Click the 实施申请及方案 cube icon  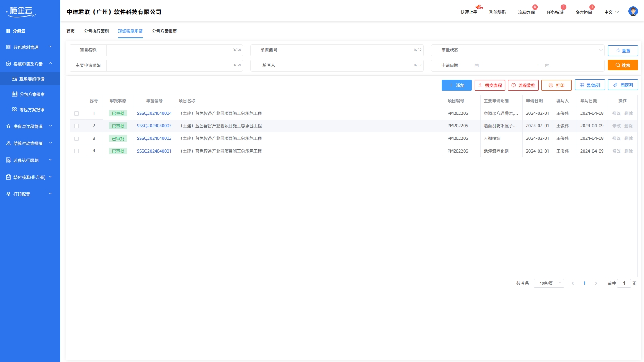(x=8, y=64)
